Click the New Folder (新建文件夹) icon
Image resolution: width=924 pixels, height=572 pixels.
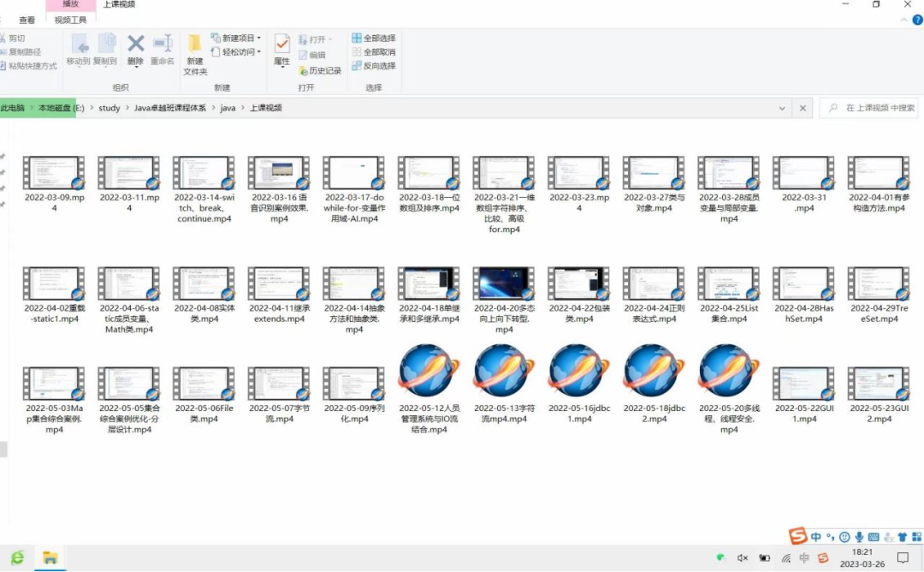[195, 55]
